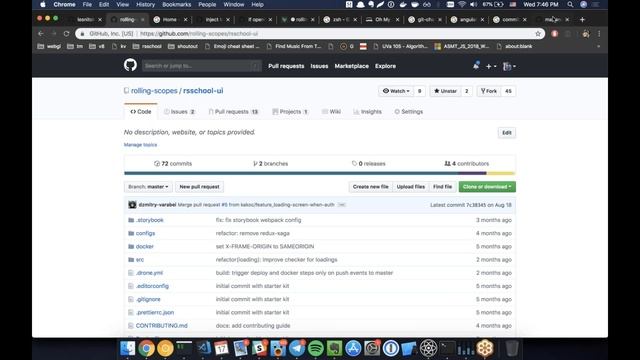Screen dimensions: 640x360
Task: Open Spotify from the dock
Action: [316, 348]
